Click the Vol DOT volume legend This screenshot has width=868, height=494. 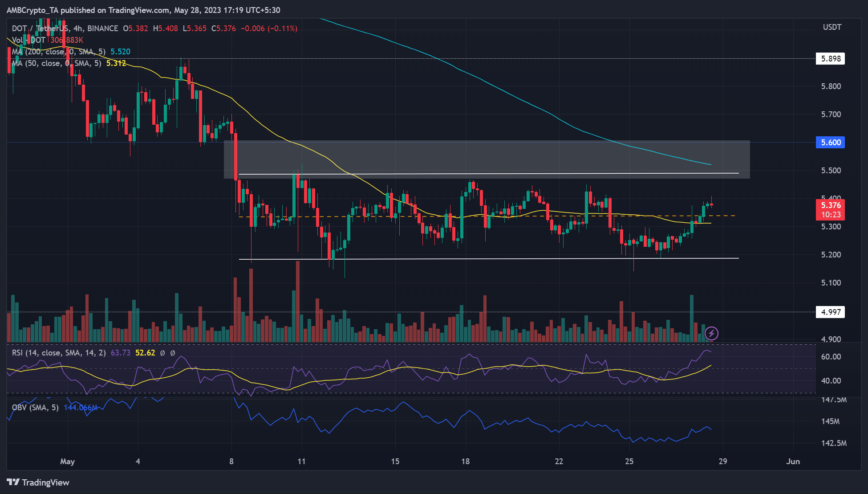[x=47, y=40]
